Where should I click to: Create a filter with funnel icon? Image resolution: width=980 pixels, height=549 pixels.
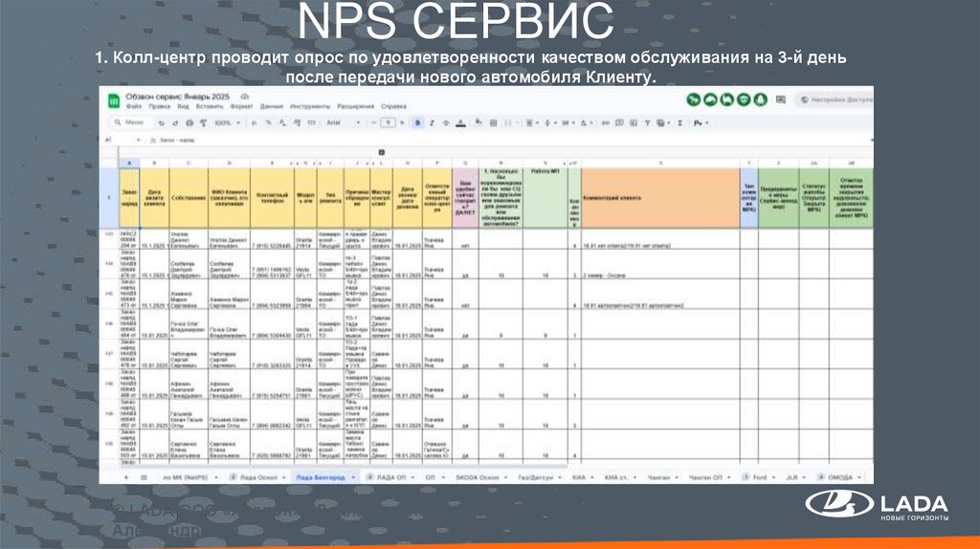[648, 123]
